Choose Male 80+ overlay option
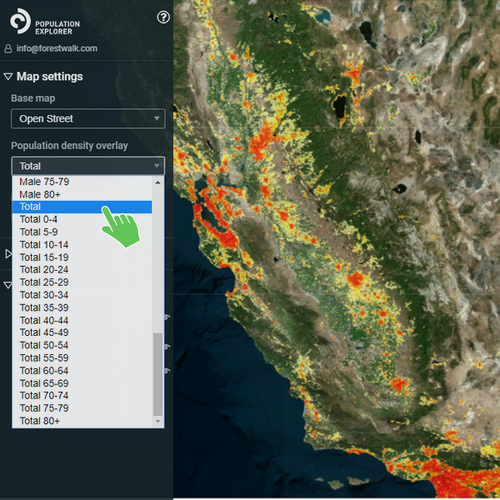The width and height of the screenshot is (500, 500). 40,194
